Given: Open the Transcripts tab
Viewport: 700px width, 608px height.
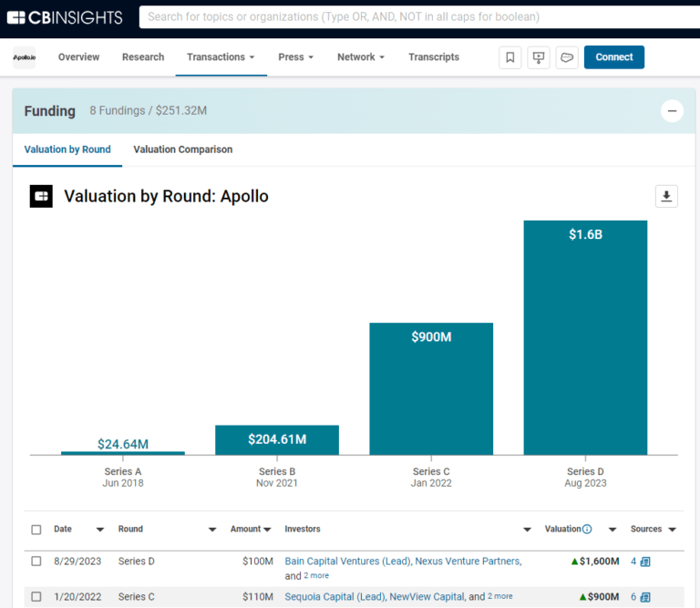Looking at the screenshot, I should click(x=434, y=57).
